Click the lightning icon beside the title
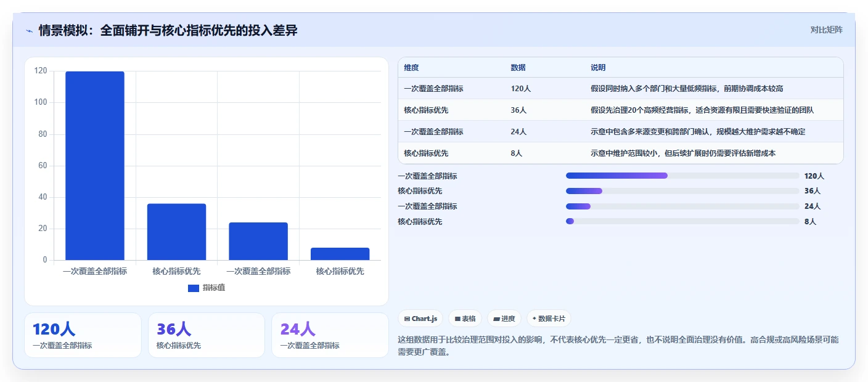The height and width of the screenshot is (382, 868). click(x=29, y=30)
